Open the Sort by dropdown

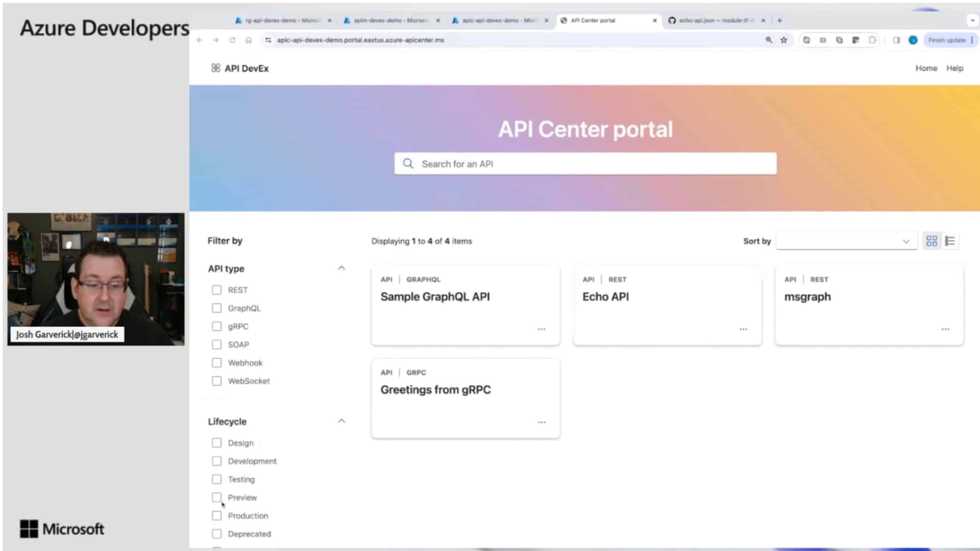click(x=846, y=241)
